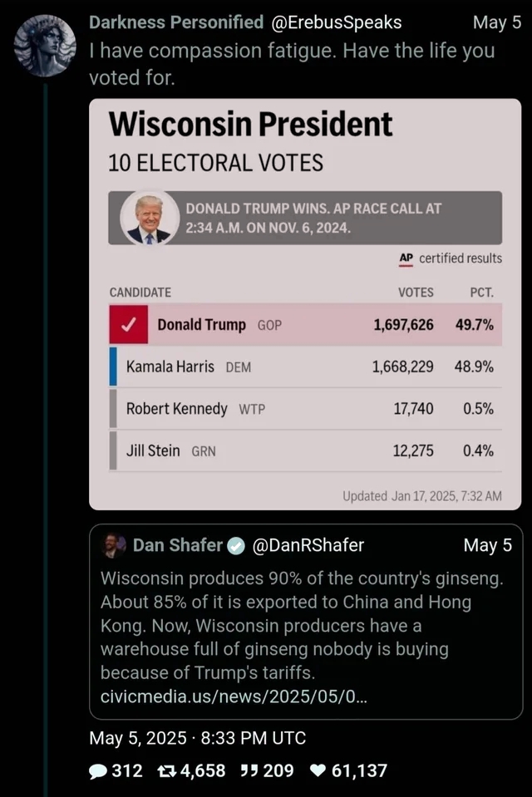Click the @ErebusSpeaks handle

pyautogui.click(x=336, y=22)
